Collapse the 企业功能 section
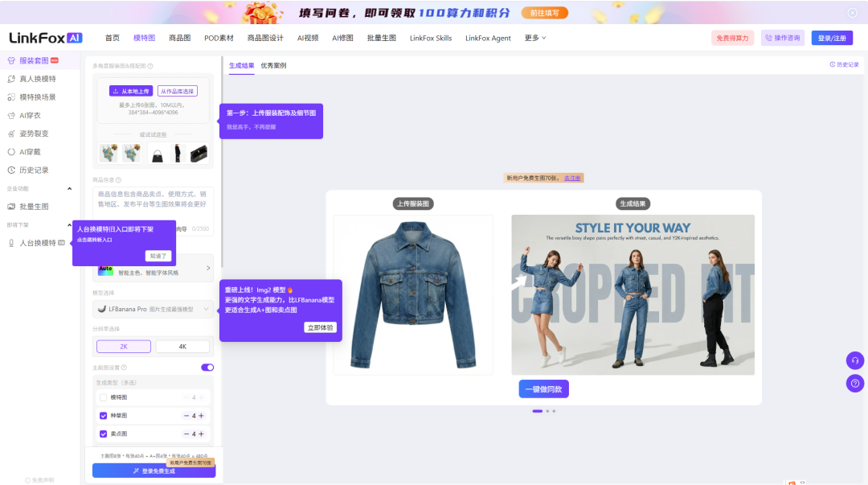The width and height of the screenshot is (868, 485). (x=69, y=188)
